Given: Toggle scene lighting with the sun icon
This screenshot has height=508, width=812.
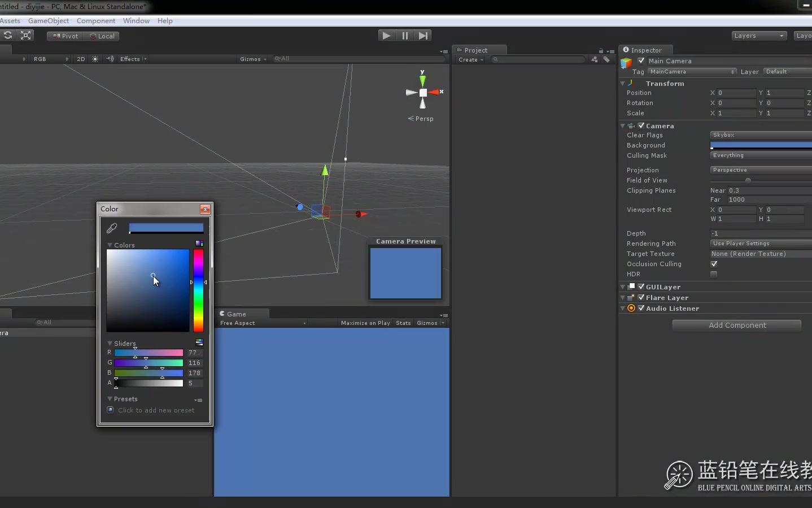Looking at the screenshot, I should pyautogui.click(x=95, y=59).
